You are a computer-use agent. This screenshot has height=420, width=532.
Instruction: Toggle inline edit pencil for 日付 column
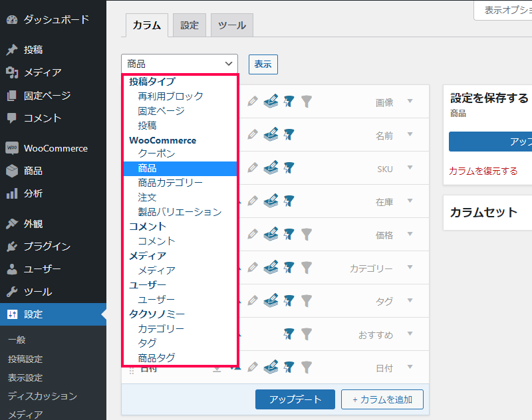(253, 367)
